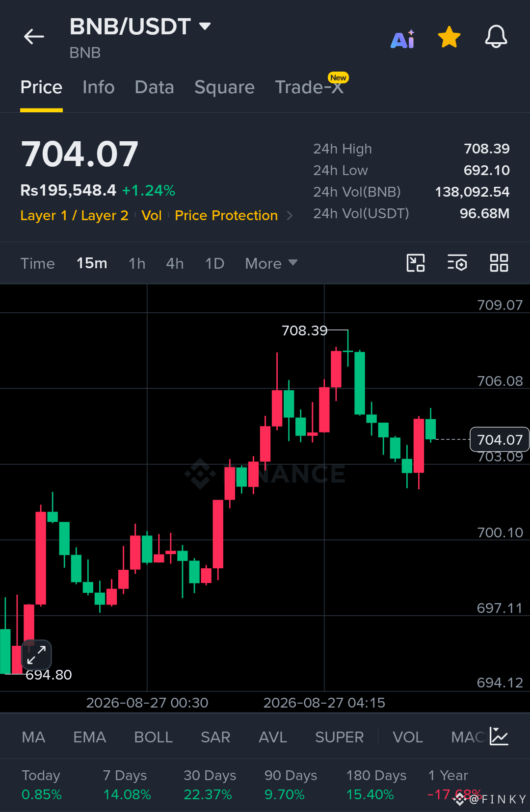530x812 pixels.
Task: Open the AI assistant icon
Action: coord(402,39)
